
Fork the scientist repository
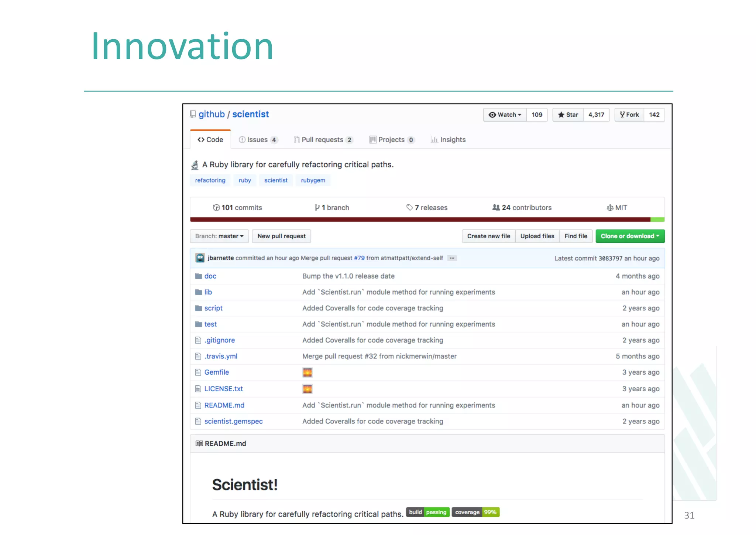[629, 115]
